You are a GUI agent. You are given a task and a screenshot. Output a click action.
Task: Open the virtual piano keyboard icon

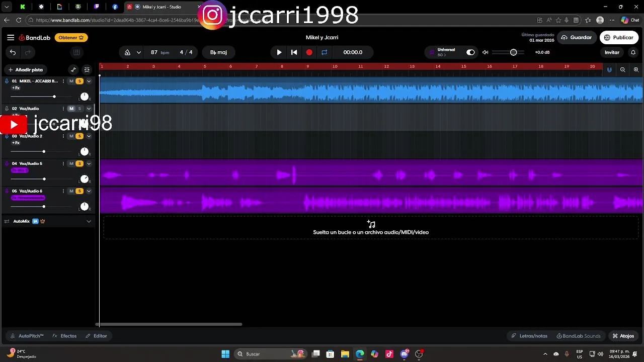click(x=76, y=52)
